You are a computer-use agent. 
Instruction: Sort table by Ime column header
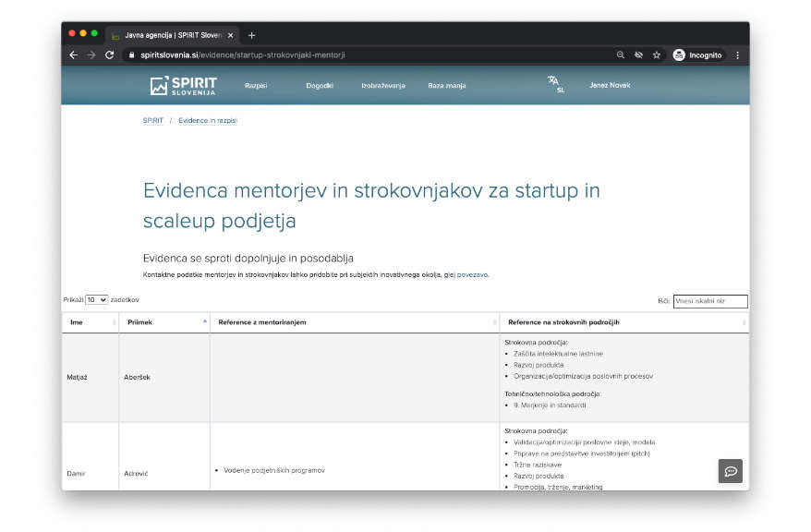(90, 322)
